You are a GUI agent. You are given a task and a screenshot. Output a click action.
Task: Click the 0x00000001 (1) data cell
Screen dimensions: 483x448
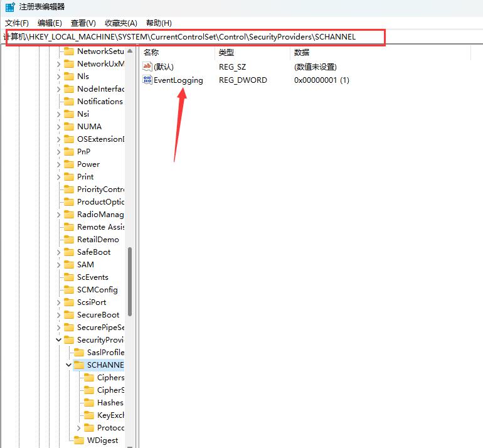[322, 80]
